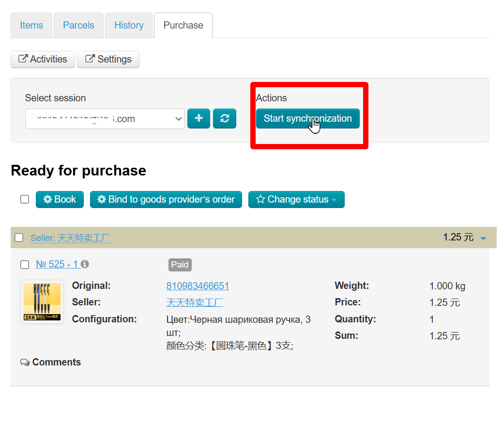Open the Select session dropdown
The height and width of the screenshot is (428, 504).
105,119
